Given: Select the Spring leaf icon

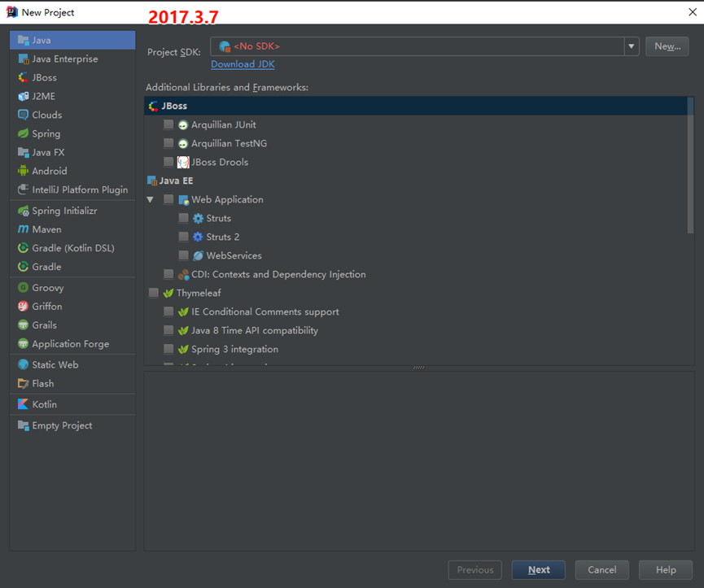Looking at the screenshot, I should [24, 133].
